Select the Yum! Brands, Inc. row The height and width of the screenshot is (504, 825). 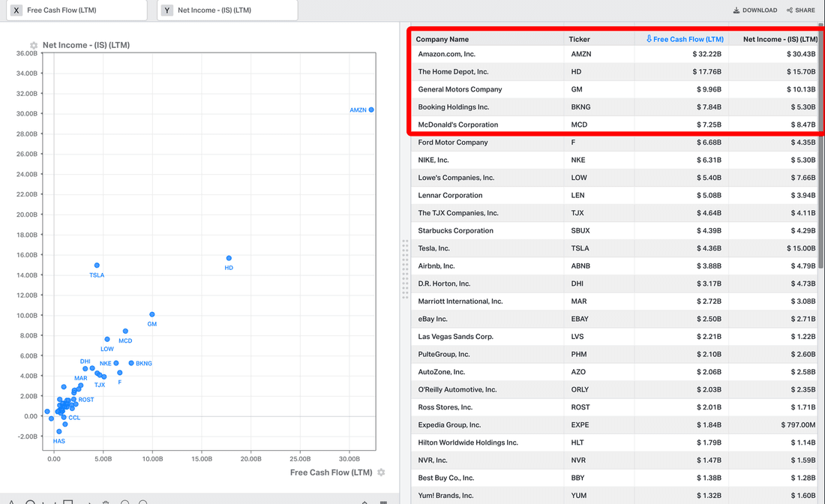[x=614, y=496]
